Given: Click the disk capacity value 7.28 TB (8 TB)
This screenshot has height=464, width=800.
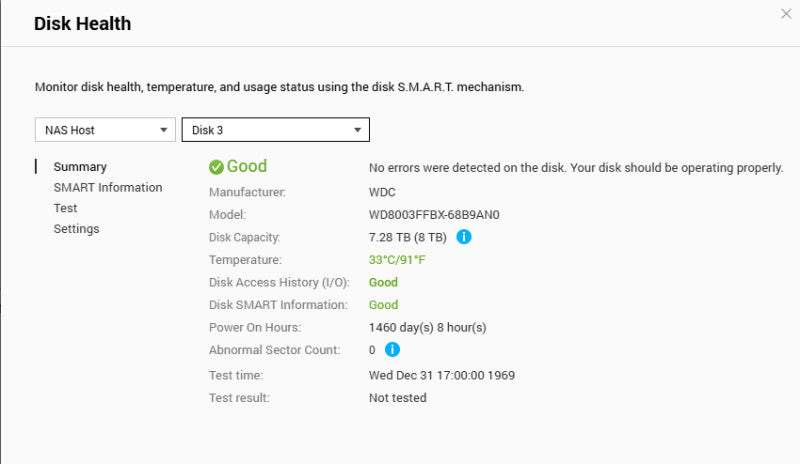Looking at the screenshot, I should point(408,237).
